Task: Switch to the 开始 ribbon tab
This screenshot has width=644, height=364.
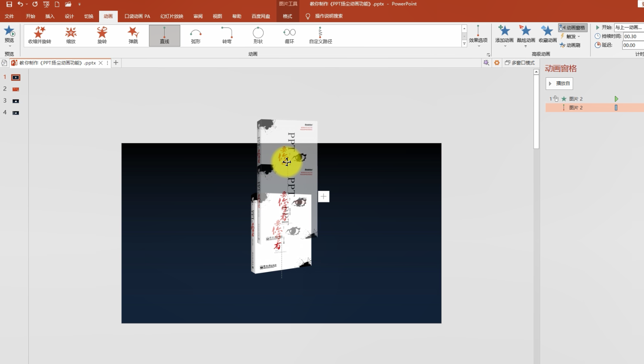Action: tap(31, 16)
